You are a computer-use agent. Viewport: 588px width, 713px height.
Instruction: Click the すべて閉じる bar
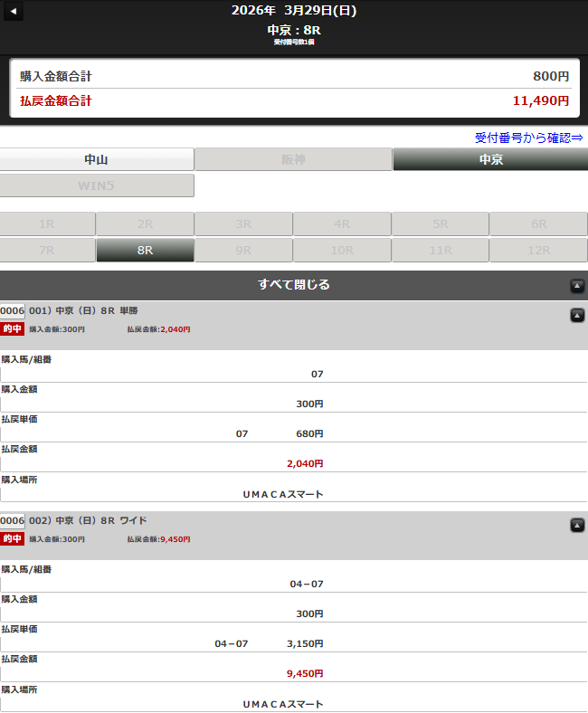(x=294, y=285)
